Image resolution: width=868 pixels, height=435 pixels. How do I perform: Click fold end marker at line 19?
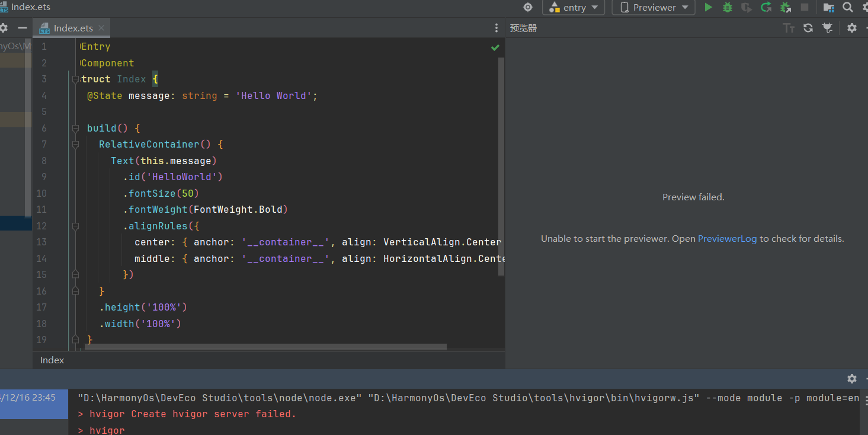75,340
